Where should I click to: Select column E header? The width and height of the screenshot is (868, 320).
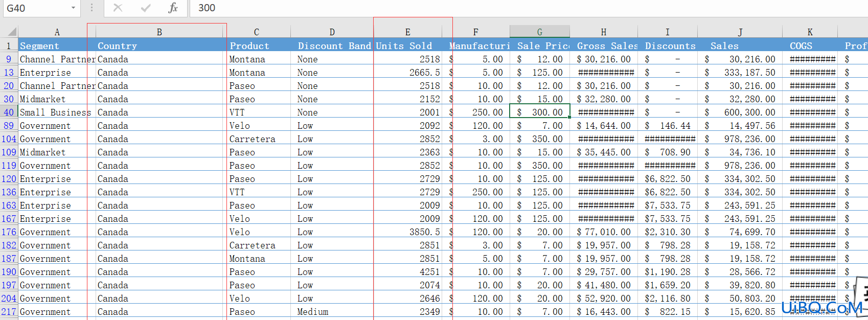click(x=407, y=32)
